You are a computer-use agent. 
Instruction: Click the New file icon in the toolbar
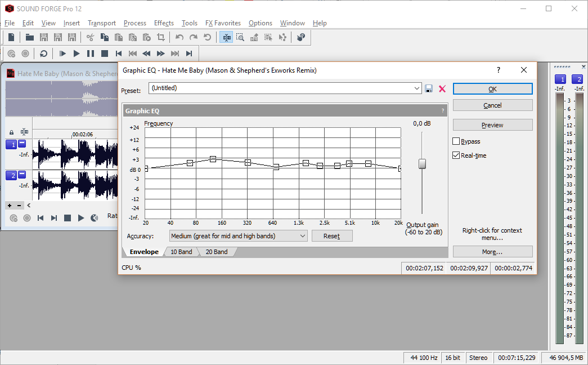pyautogui.click(x=11, y=38)
